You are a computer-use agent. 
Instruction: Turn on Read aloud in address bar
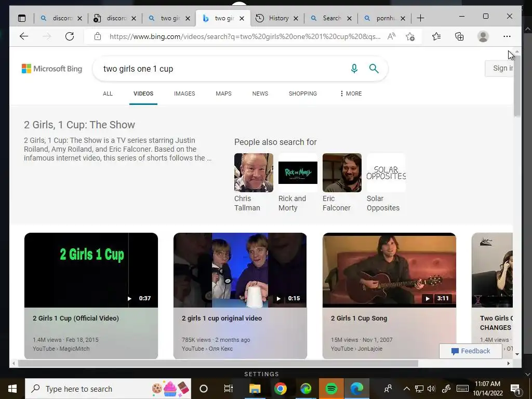pos(391,36)
